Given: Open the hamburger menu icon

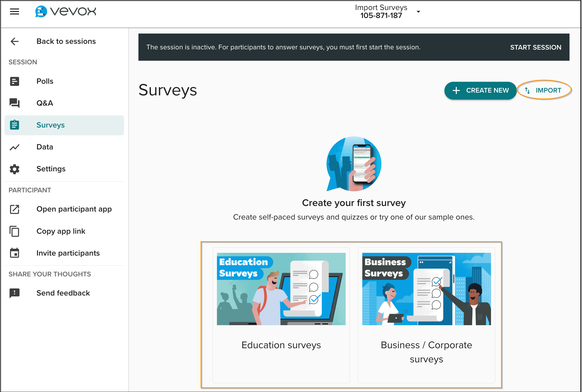Looking at the screenshot, I should point(14,12).
